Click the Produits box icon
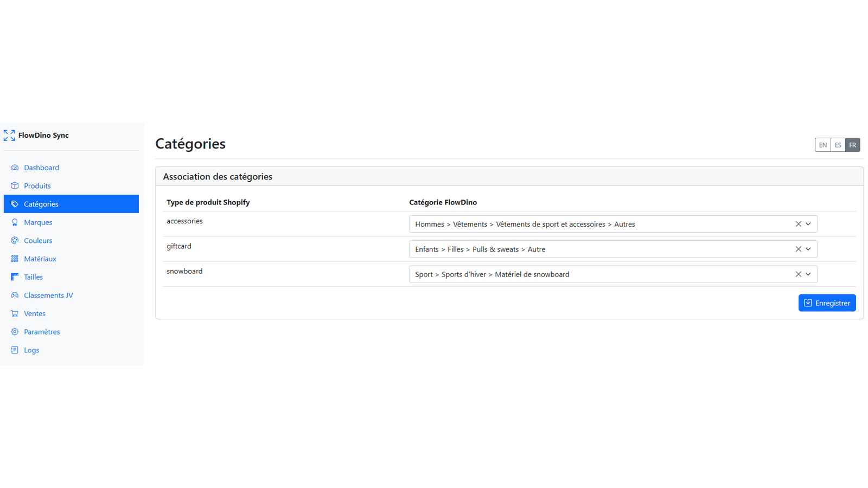The height and width of the screenshot is (488, 868). tap(15, 185)
